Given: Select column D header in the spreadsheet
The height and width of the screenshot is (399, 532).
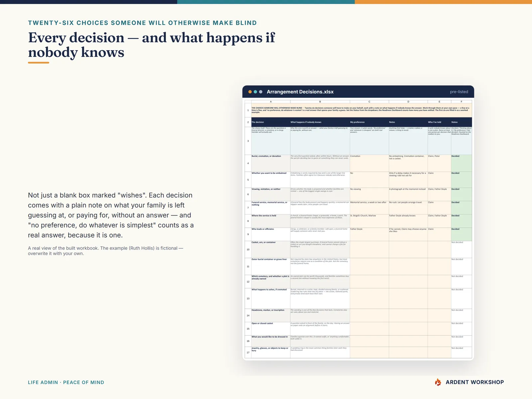Looking at the screenshot, I should click(408, 102).
